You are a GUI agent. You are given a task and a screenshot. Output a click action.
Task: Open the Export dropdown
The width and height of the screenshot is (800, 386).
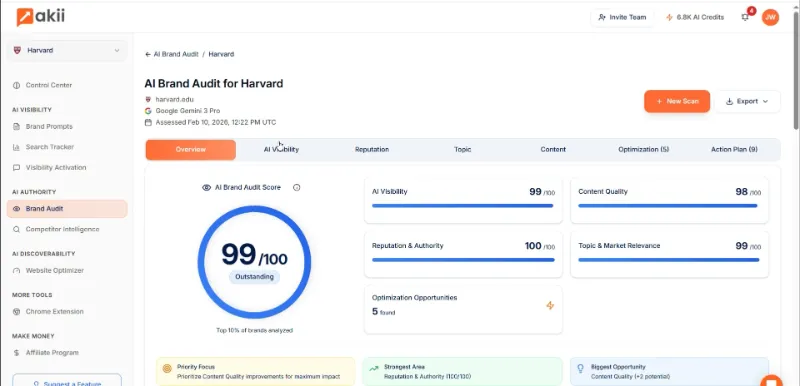coord(747,101)
